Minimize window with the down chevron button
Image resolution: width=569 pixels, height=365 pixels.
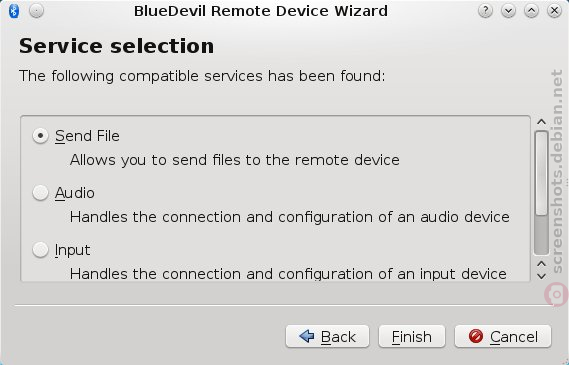[508, 11]
